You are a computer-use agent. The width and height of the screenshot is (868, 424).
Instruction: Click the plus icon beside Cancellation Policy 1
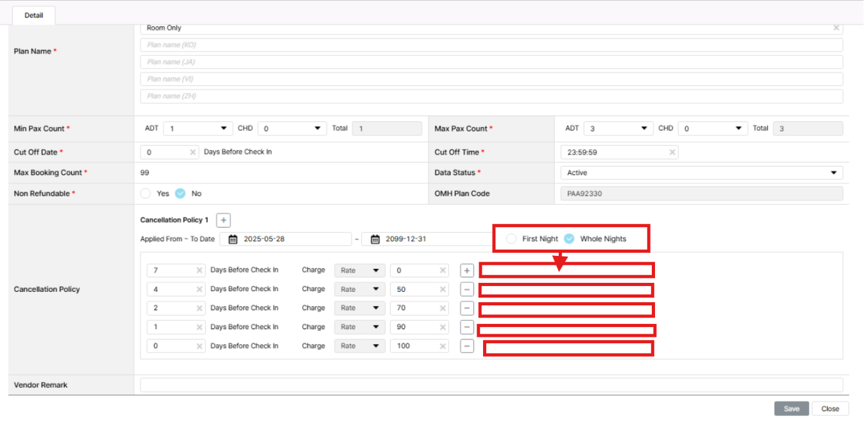coord(223,220)
